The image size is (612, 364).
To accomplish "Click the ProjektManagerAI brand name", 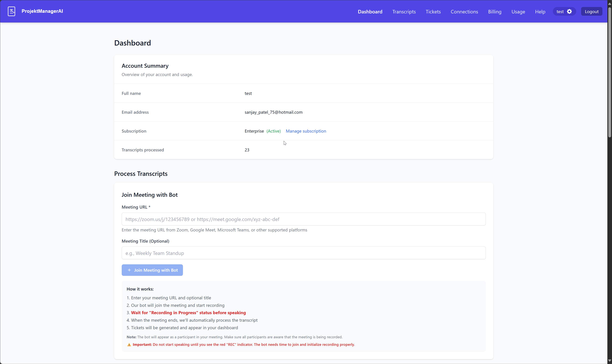I will click(x=42, y=11).
